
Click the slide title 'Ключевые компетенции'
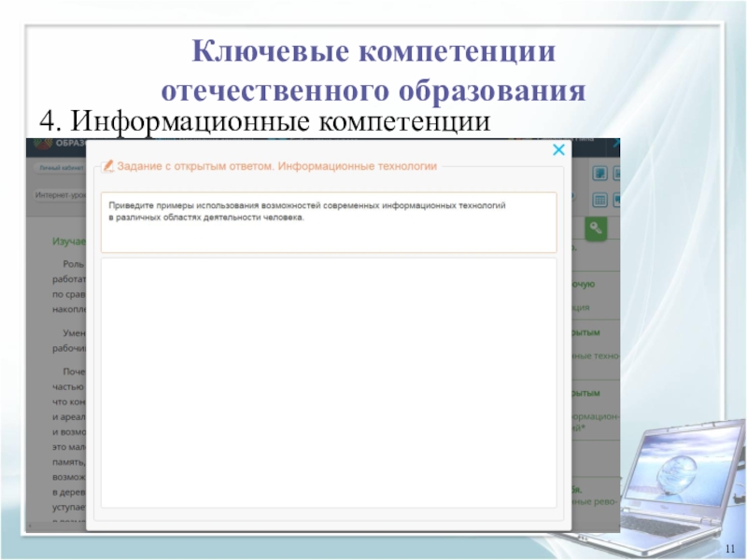[x=373, y=50]
